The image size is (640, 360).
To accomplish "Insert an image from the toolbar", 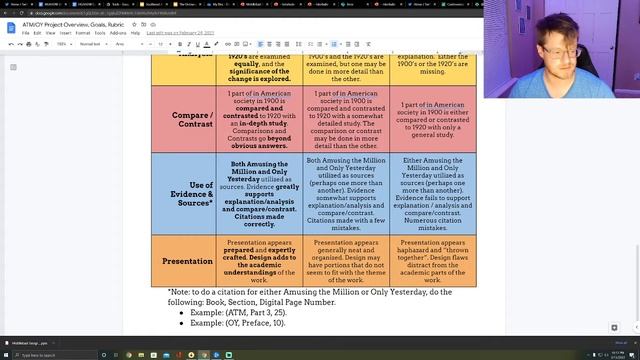I will click(x=246, y=44).
